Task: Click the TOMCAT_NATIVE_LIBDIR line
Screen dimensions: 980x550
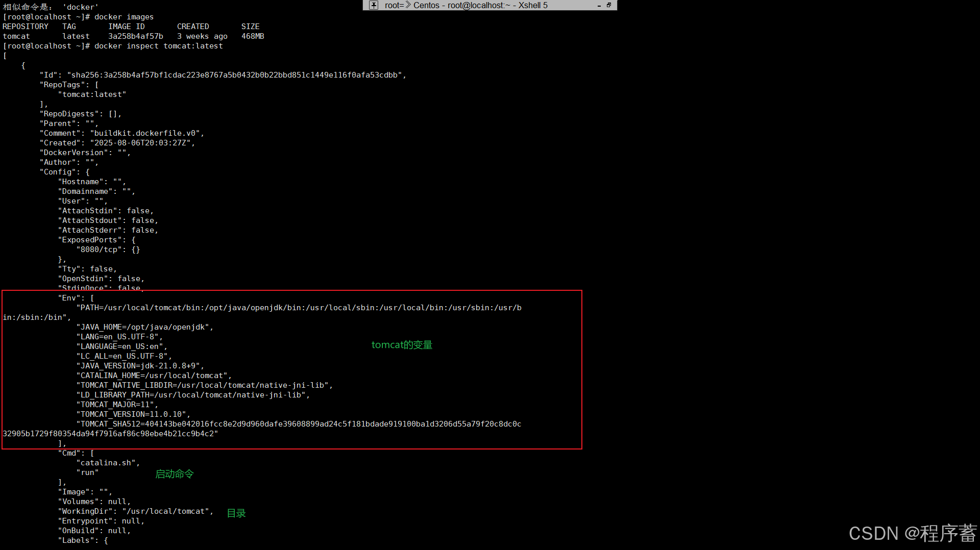Action: [205, 385]
